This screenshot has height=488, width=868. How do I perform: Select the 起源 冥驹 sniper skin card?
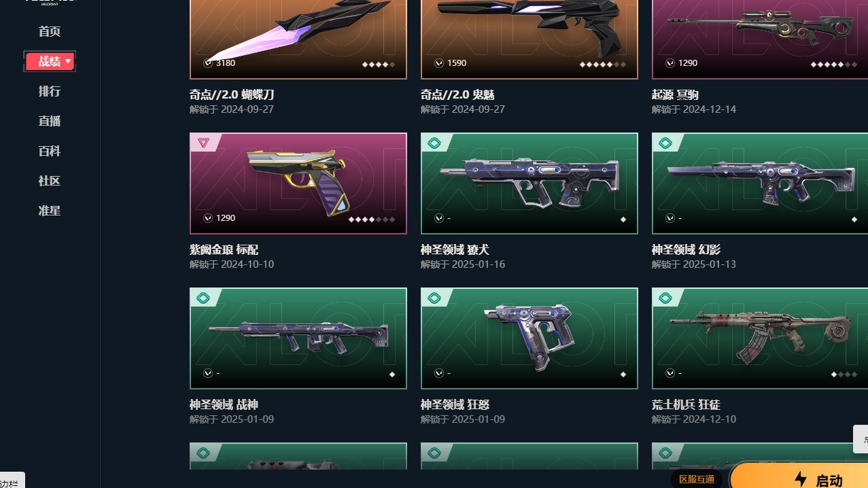[760, 39]
